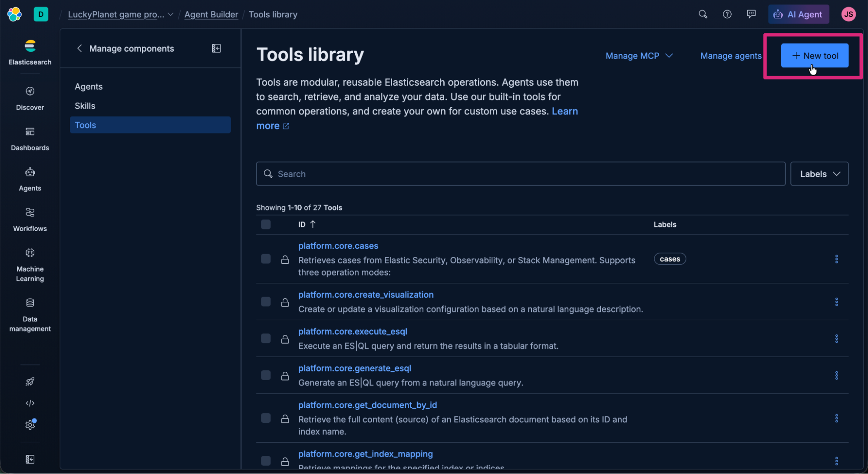Open actions menu for platform.core.generate_esql
The width and height of the screenshot is (868, 474).
(836, 375)
